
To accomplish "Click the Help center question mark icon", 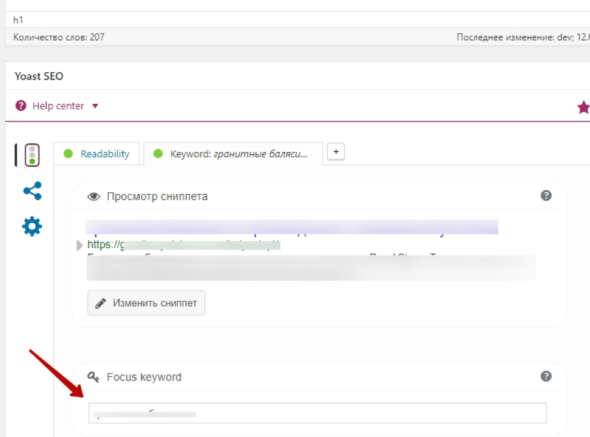I will point(21,106).
